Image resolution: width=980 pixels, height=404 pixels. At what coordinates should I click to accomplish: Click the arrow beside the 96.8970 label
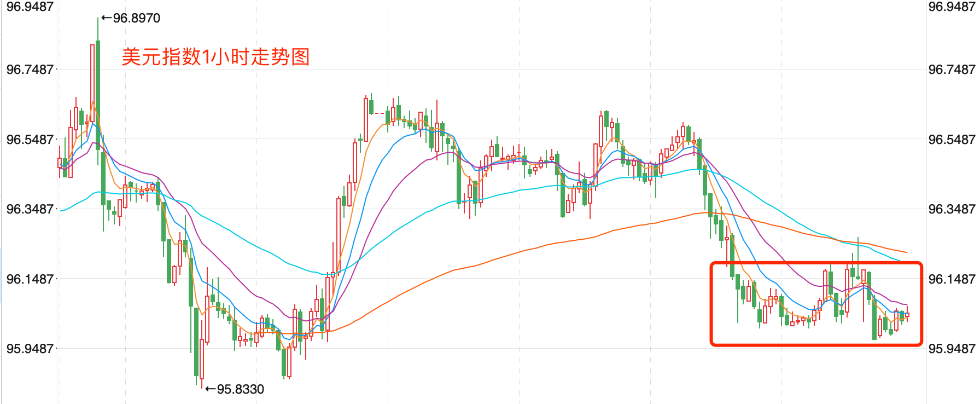pos(107,18)
